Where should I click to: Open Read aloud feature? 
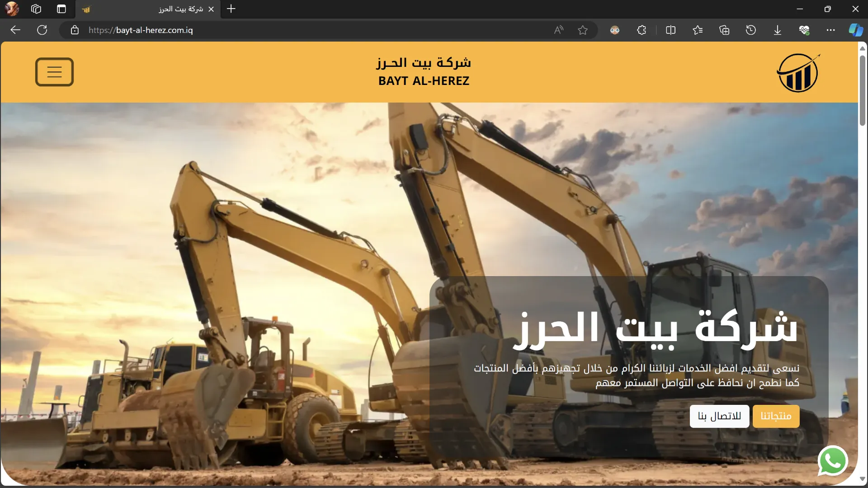click(559, 30)
